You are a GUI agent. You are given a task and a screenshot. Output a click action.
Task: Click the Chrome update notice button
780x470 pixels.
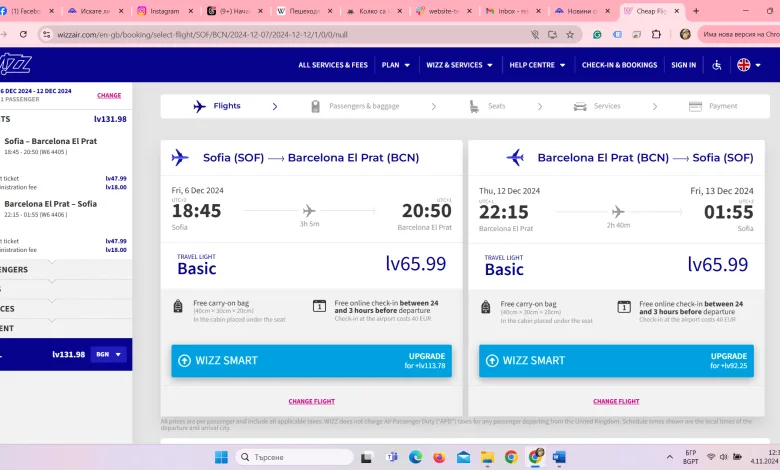pyautogui.click(x=740, y=34)
